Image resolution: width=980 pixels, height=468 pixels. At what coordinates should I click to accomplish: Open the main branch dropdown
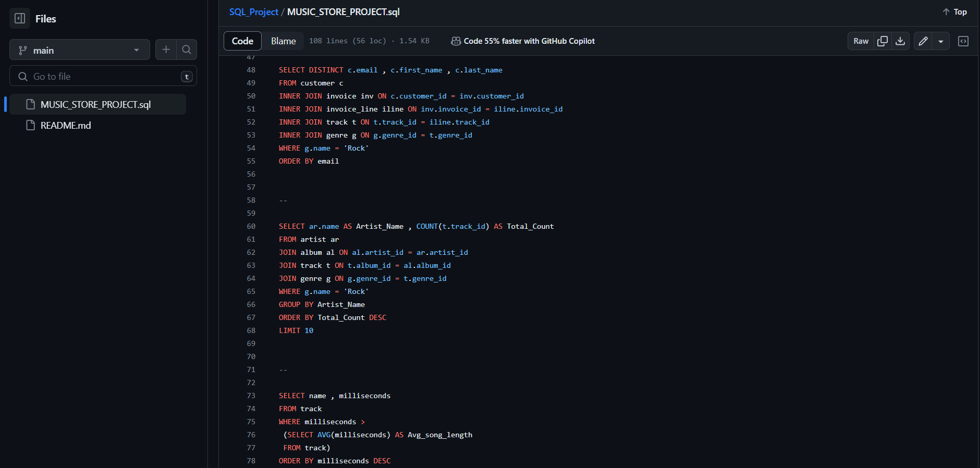pos(80,50)
